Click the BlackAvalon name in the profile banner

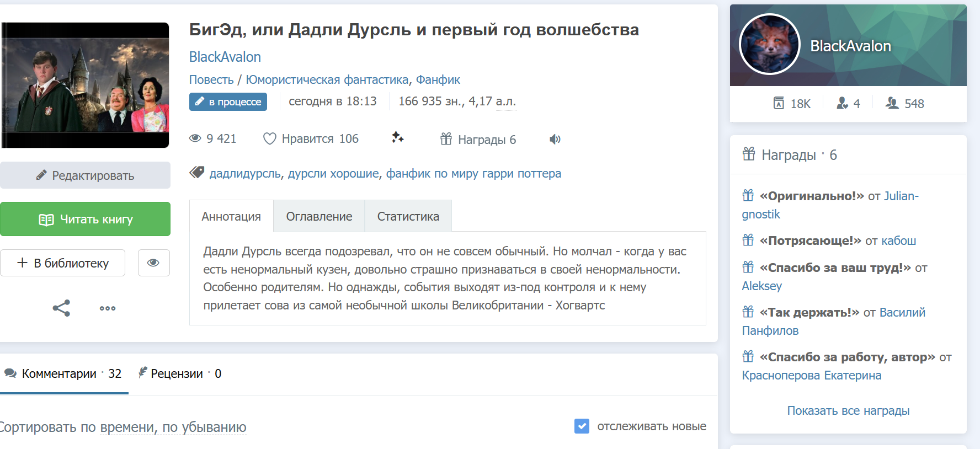[850, 46]
